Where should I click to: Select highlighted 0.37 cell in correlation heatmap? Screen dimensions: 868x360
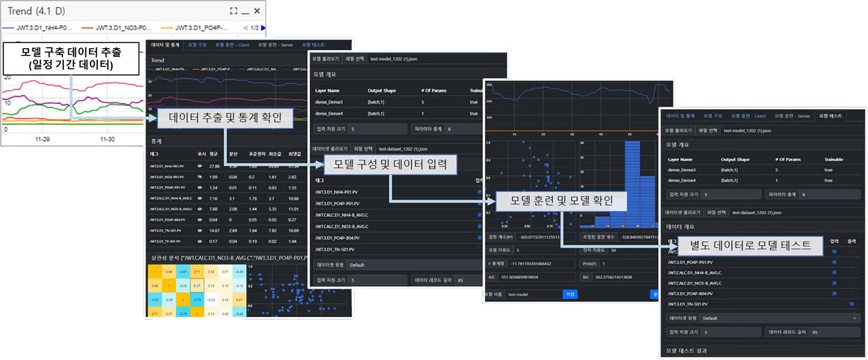point(197,286)
